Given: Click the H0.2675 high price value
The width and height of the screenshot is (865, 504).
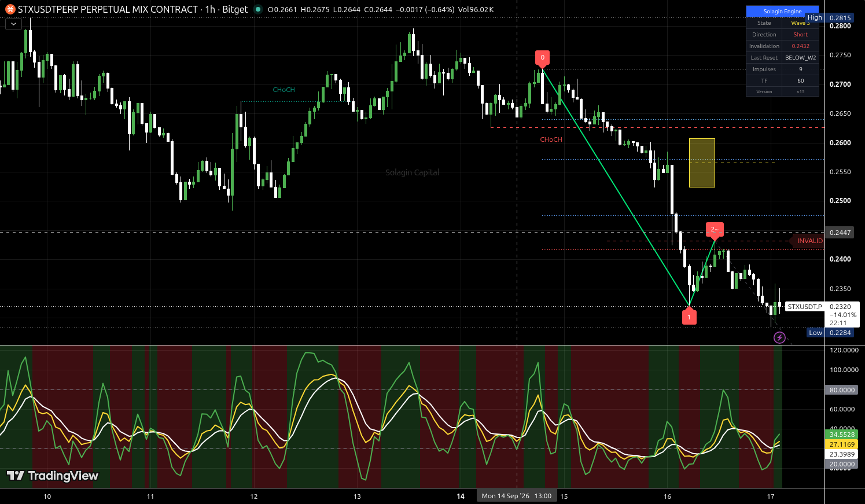Looking at the screenshot, I should 315,9.
